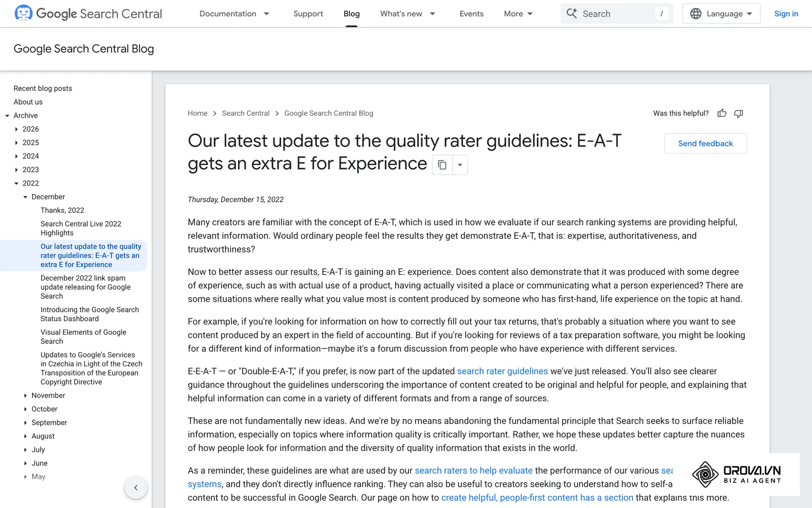Expand the 2026 archive year
This screenshot has width=812, height=508.
point(17,129)
